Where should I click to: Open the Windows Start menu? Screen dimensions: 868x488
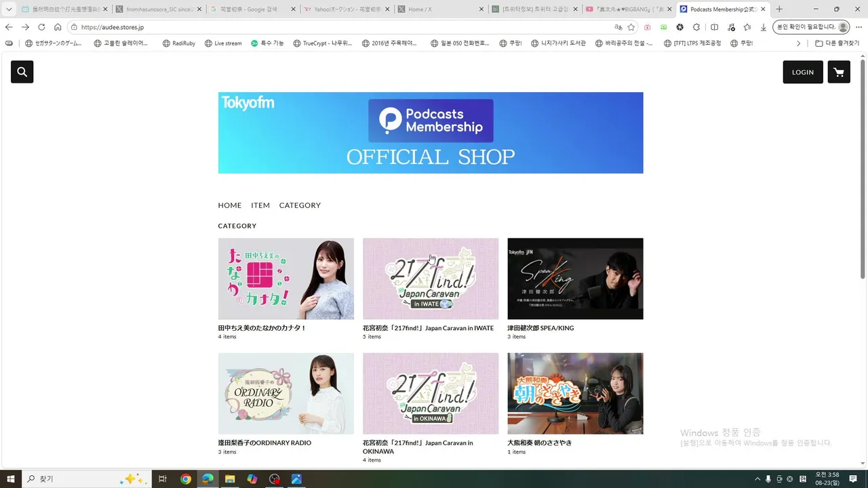click(11, 479)
